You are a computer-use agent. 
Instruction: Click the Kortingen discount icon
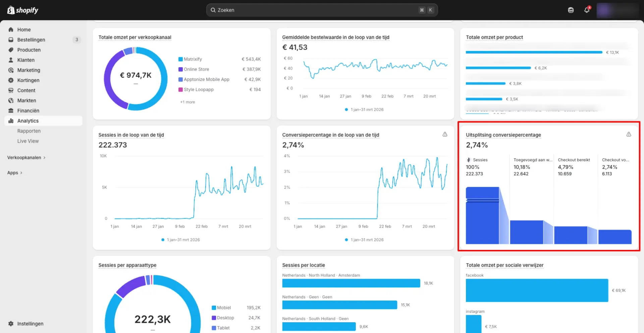click(11, 80)
